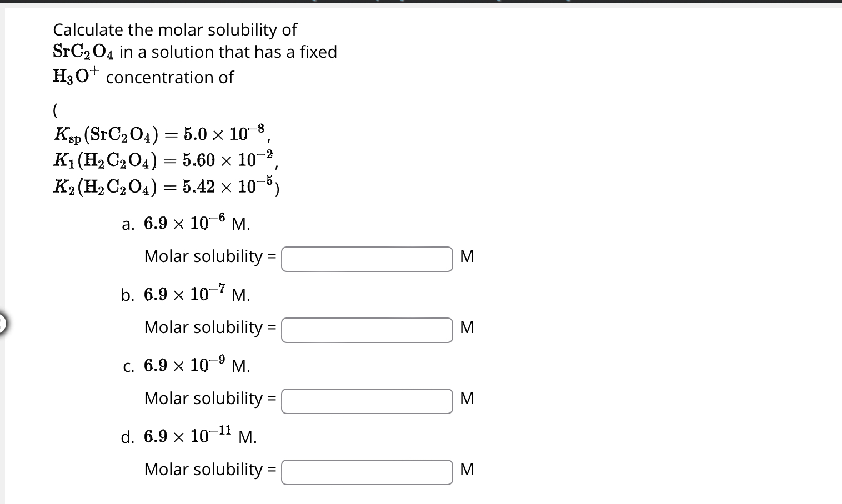The image size is (842, 504).
Task: Click the K1(H2C2O4) constant line
Action: pyautogui.click(x=164, y=160)
